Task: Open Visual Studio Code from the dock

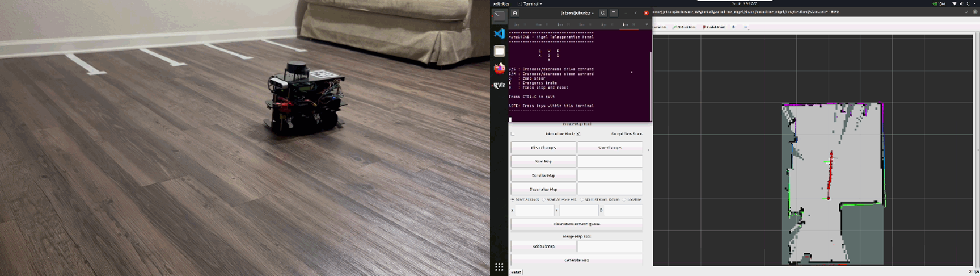Action: (x=499, y=34)
